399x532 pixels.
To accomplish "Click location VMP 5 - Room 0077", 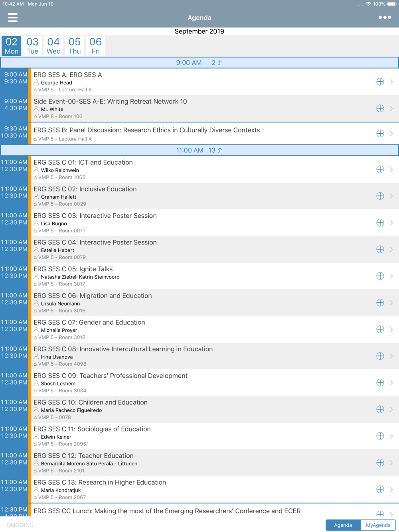I will point(62,231).
